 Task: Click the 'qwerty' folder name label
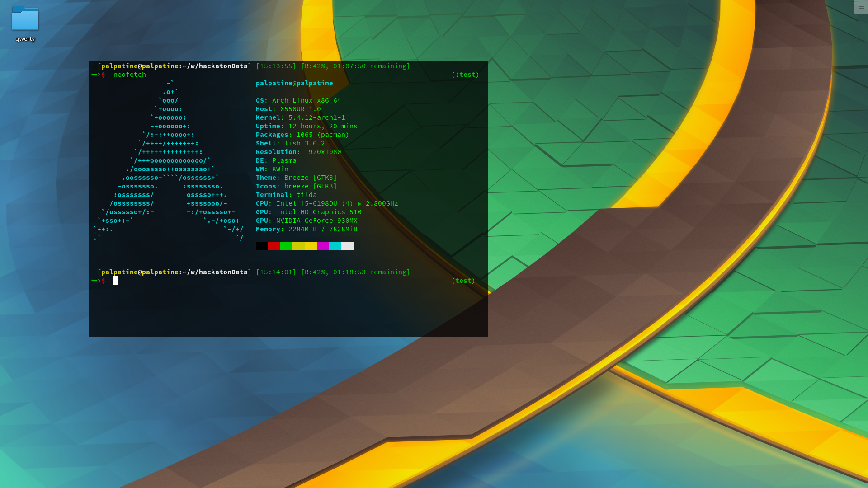[25, 39]
